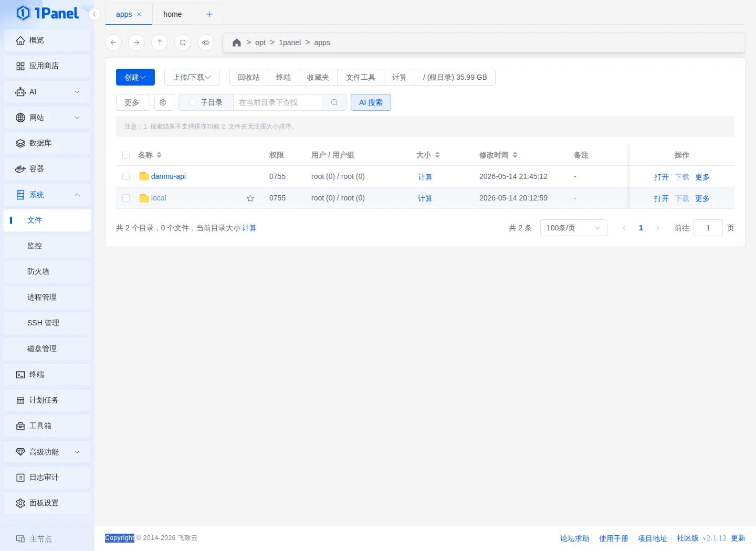Click 主节点 main node at the sidebar bottom
756x551 pixels.
(x=35, y=539)
